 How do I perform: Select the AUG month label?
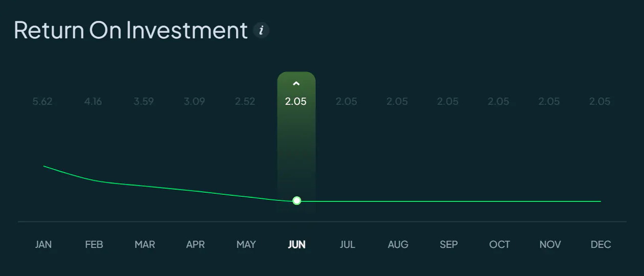click(x=398, y=244)
